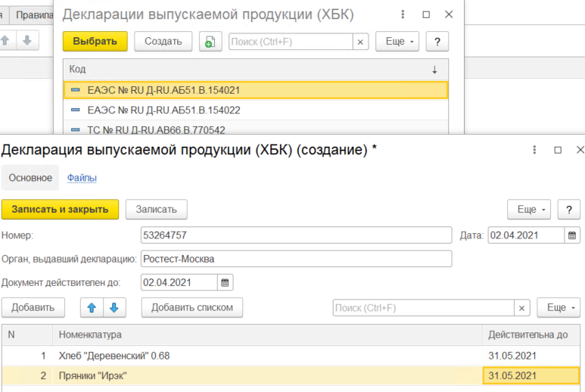The width and height of the screenshot is (585, 392).
Task: Open the calendar picker for the Дата field
Action: click(573, 235)
